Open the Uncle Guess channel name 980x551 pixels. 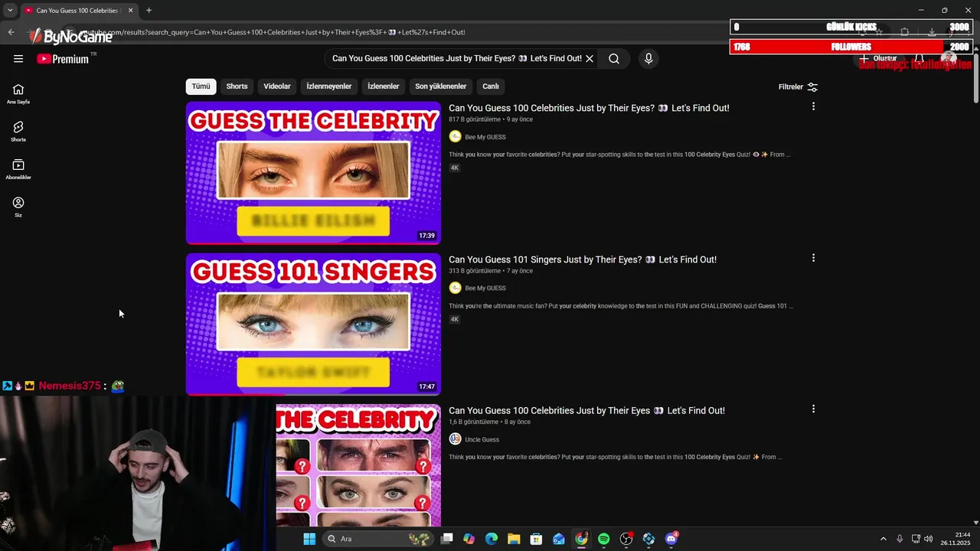click(482, 439)
